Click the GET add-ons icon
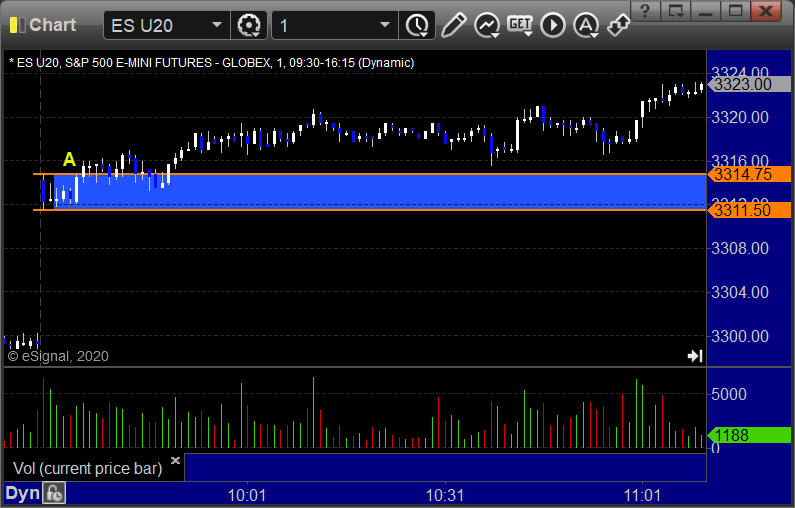The height and width of the screenshot is (508, 795). (520, 25)
